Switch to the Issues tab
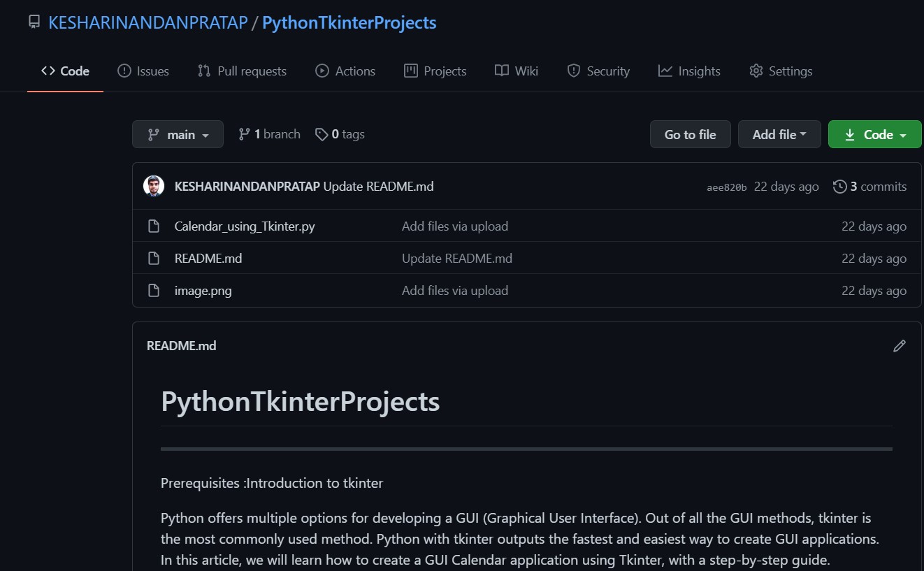 (143, 71)
